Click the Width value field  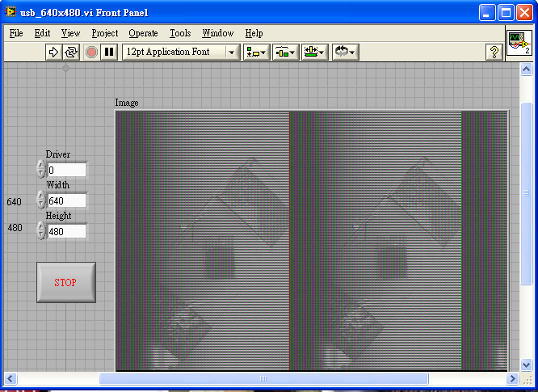[x=66, y=200]
